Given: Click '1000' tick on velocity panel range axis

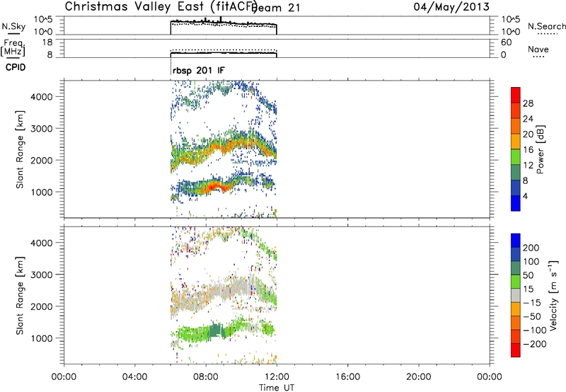Looking at the screenshot, I should (x=41, y=338).
